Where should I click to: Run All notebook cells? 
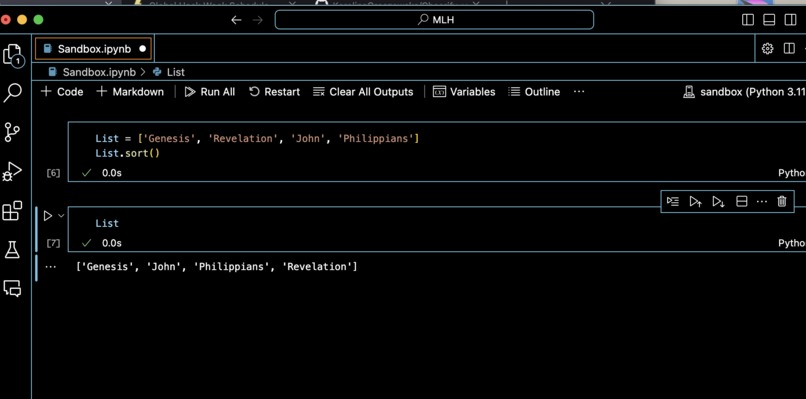pyautogui.click(x=210, y=92)
